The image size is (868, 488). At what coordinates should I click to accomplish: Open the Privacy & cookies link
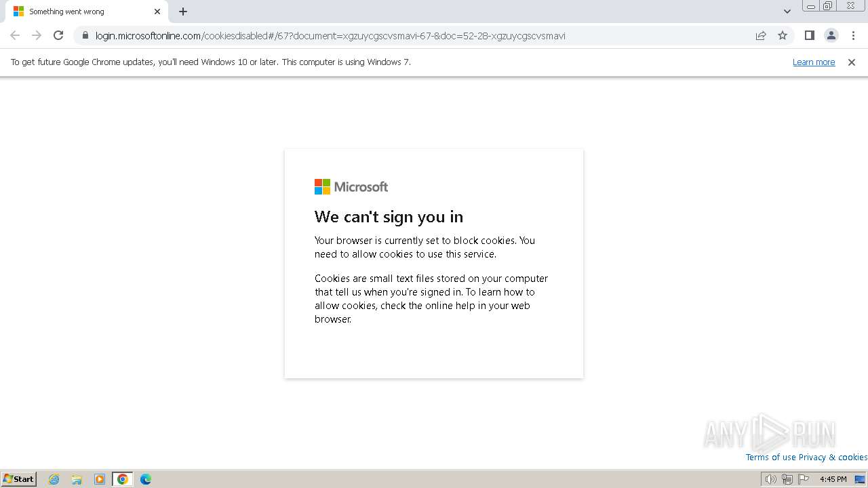(x=833, y=457)
